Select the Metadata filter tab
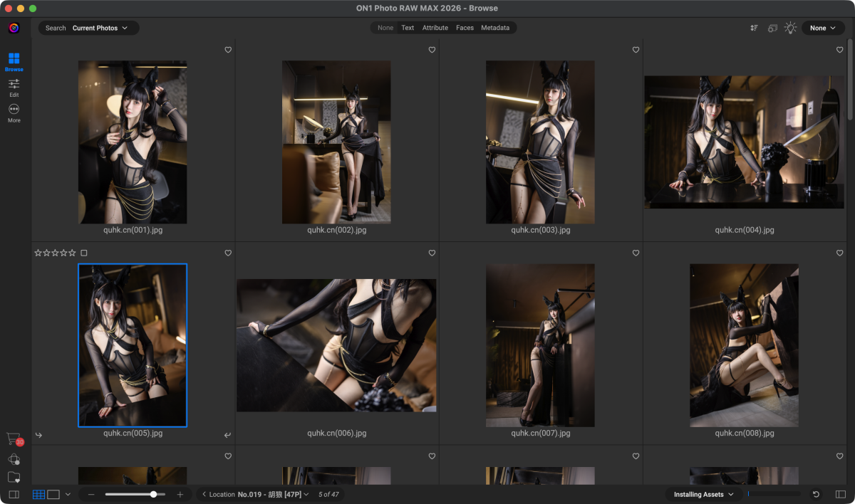The width and height of the screenshot is (855, 504). point(495,28)
